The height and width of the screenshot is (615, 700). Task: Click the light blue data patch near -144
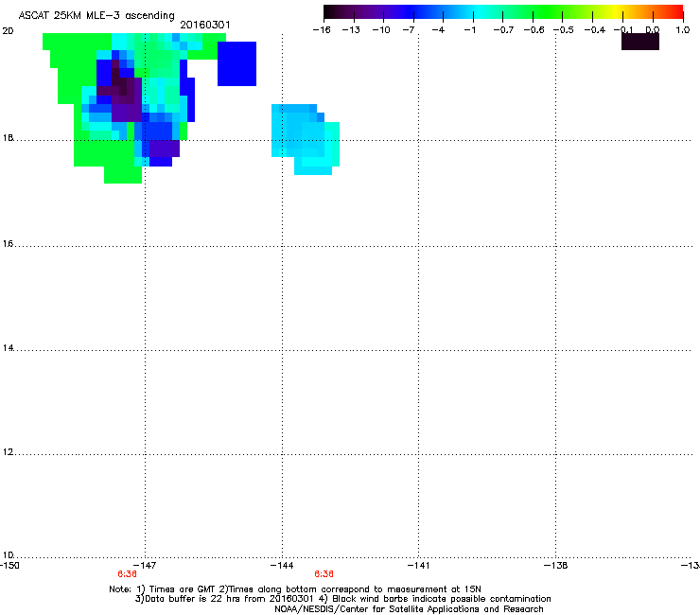[x=306, y=139]
